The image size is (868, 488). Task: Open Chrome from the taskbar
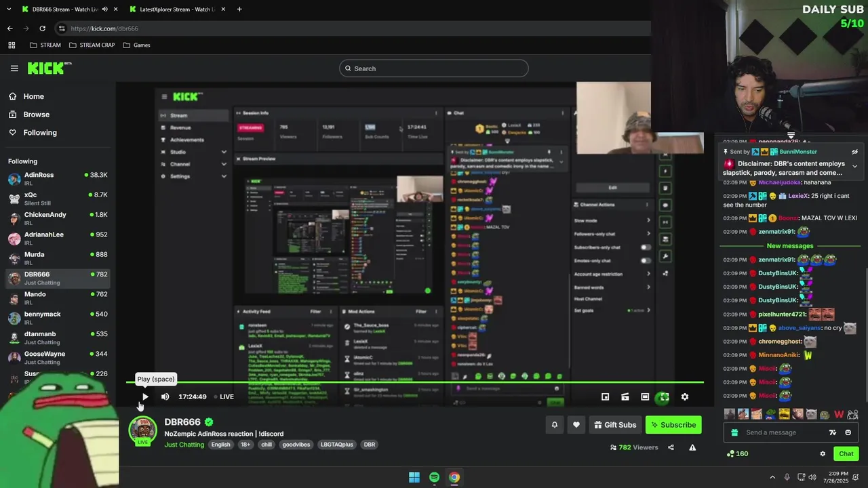(454, 477)
